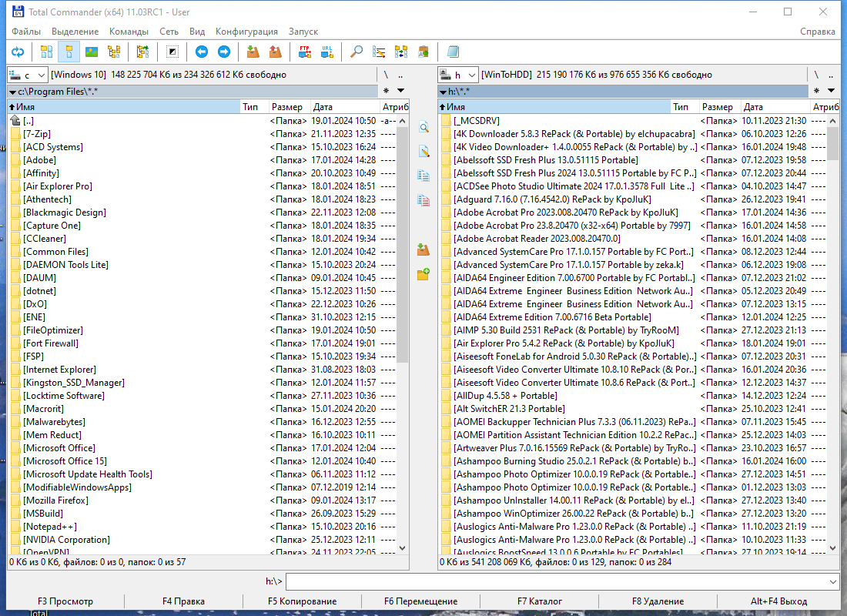Click the URL download toolbar icon
Viewport: 847px width, 616px height.
tap(326, 52)
